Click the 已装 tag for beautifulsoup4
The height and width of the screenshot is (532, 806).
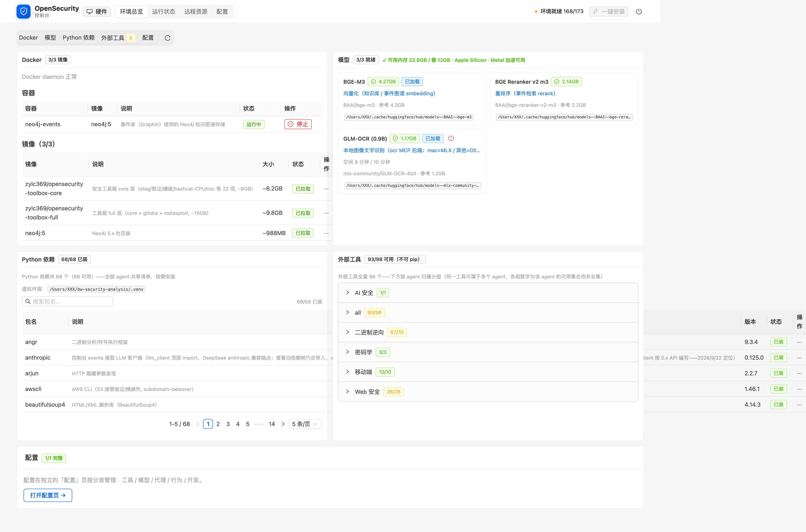[779, 404]
